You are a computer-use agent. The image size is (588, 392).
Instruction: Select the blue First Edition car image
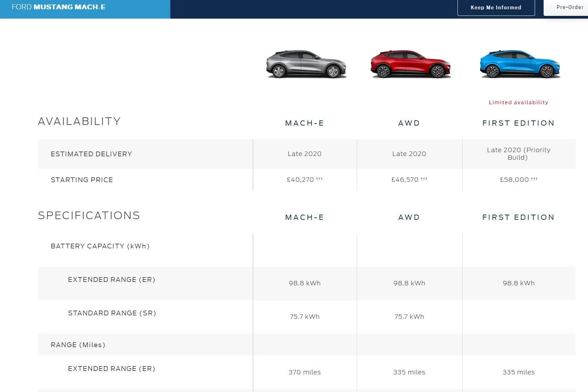click(520, 64)
